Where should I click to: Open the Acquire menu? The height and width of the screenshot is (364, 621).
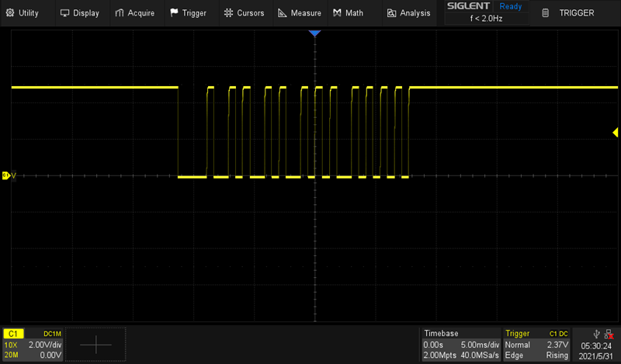[x=135, y=12]
